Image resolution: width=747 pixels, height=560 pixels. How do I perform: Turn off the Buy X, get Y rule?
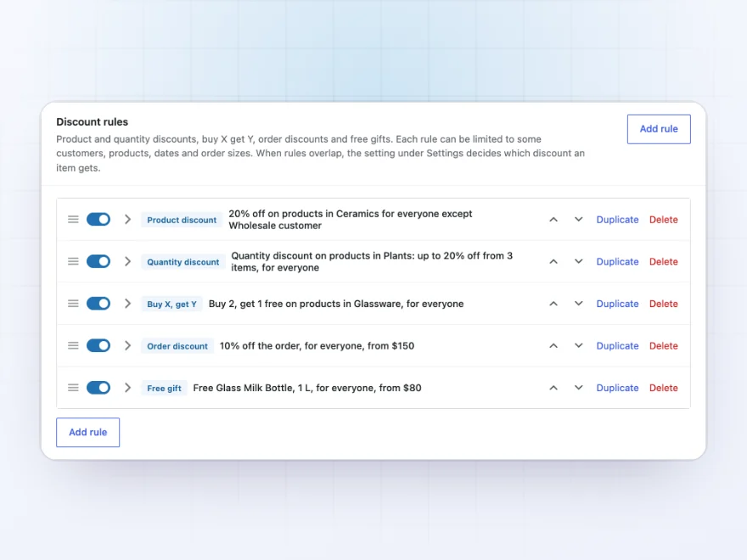click(98, 304)
